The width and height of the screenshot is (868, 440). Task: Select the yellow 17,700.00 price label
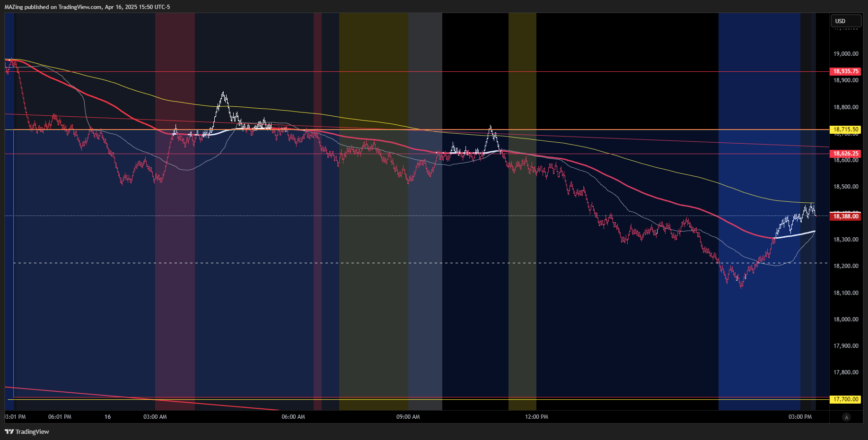click(x=845, y=399)
